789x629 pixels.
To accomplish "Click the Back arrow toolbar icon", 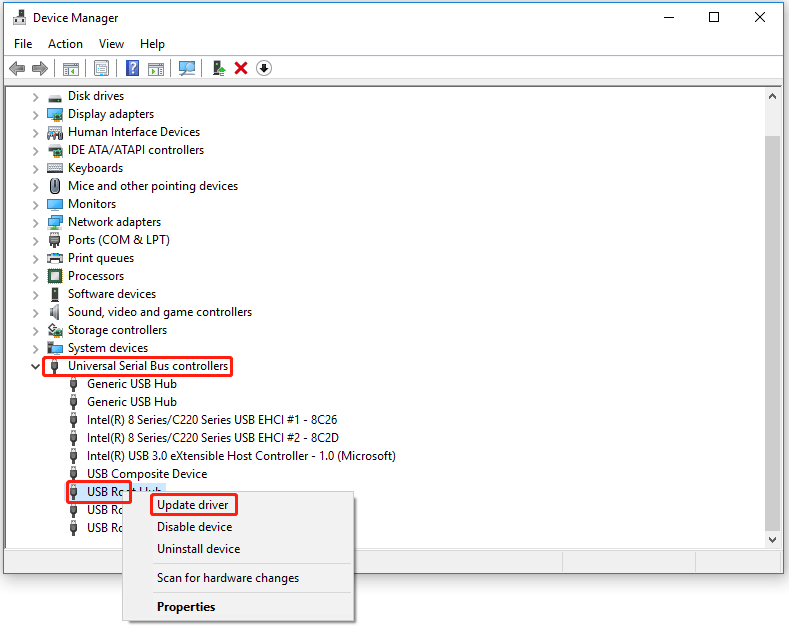I will (x=17, y=68).
